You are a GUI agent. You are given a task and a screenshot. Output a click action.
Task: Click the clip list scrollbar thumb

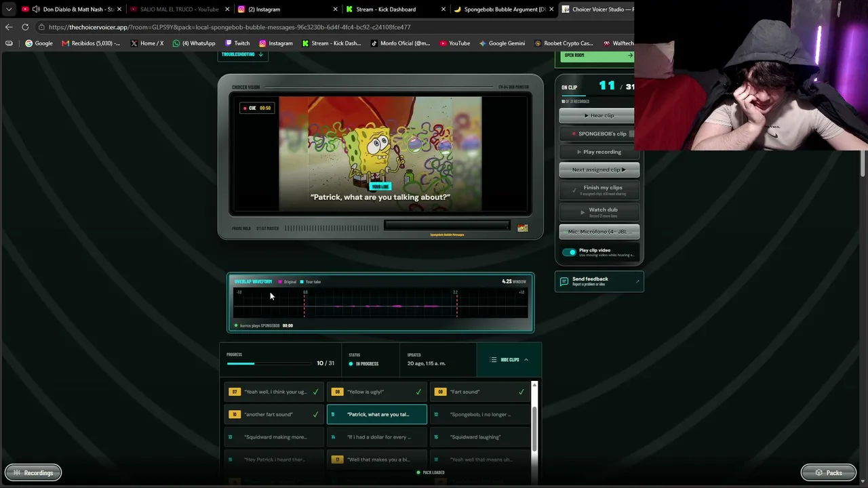point(534,429)
